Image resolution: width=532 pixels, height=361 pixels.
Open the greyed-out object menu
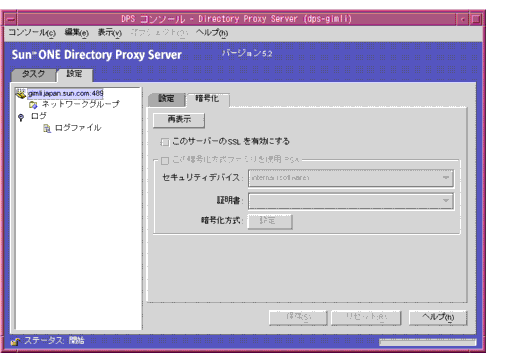pyautogui.click(x=159, y=33)
